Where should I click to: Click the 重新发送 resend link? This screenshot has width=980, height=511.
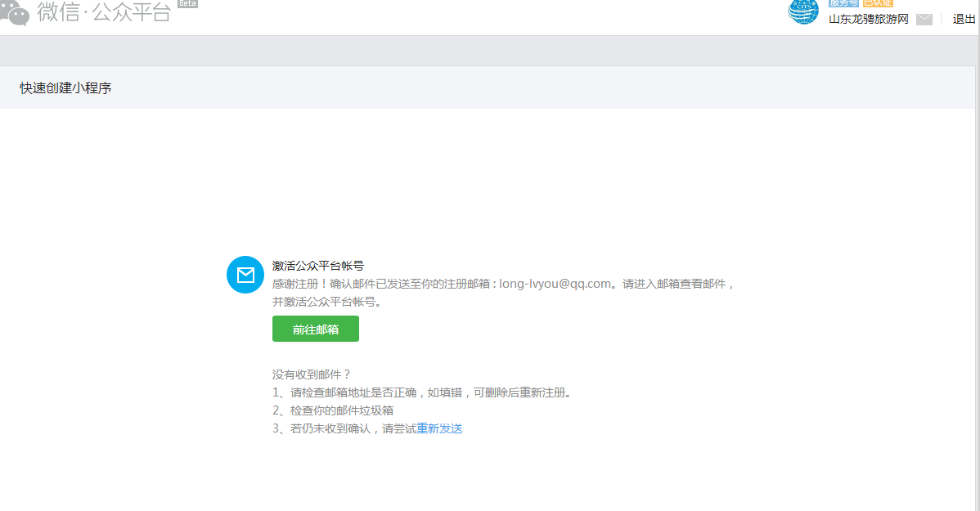439,428
